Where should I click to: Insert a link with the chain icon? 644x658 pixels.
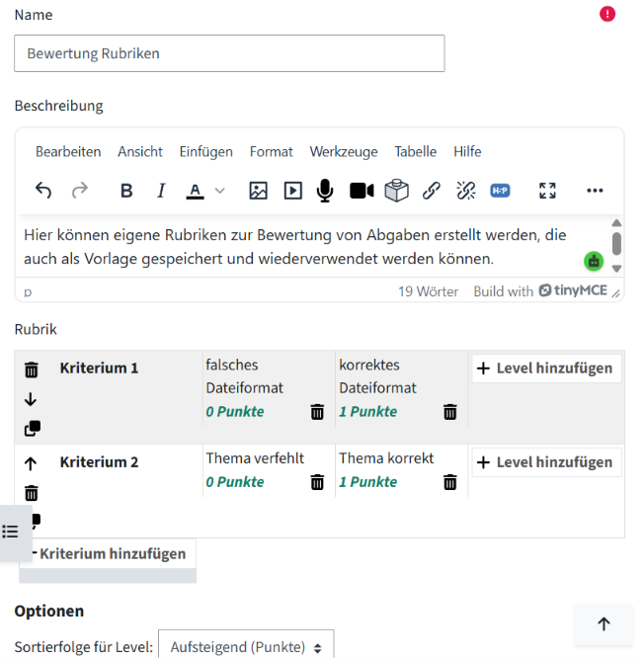[x=432, y=191]
